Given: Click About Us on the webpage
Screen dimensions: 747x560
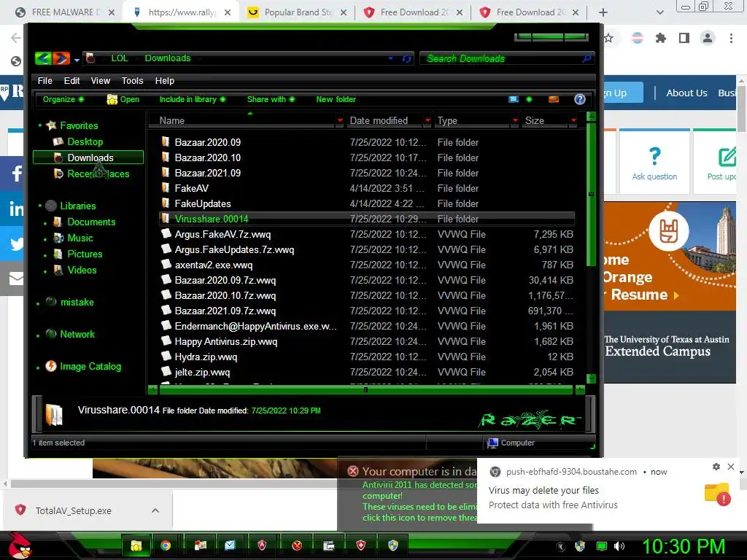Looking at the screenshot, I should (x=686, y=93).
